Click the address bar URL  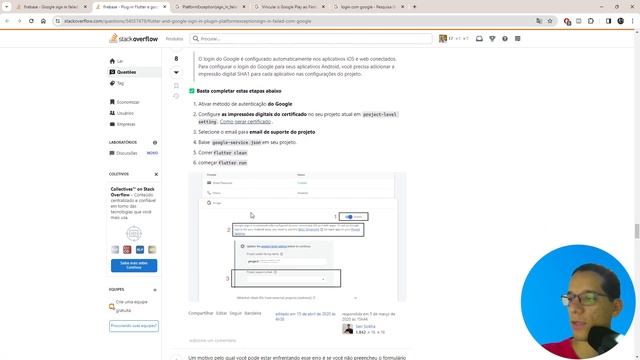pyautogui.click(x=188, y=21)
